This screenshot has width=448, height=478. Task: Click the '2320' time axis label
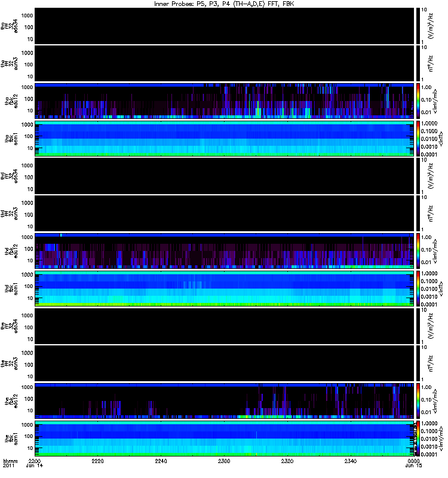(x=287, y=461)
